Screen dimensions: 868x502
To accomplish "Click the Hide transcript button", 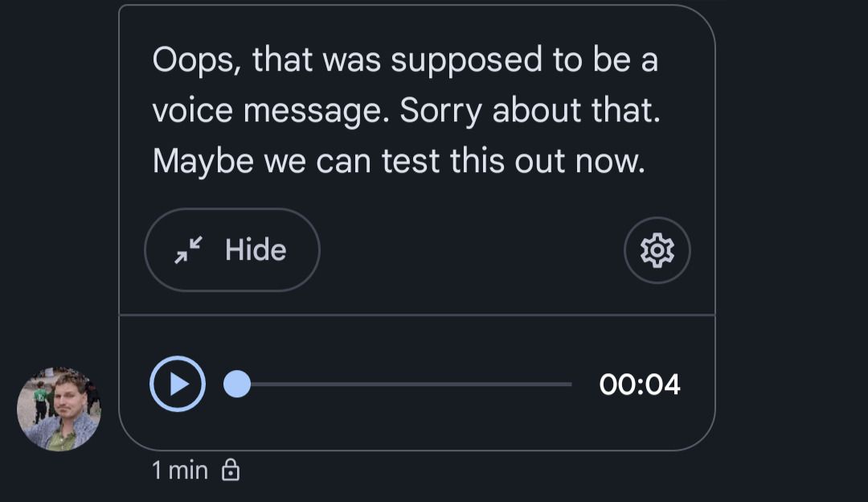I will pos(232,250).
